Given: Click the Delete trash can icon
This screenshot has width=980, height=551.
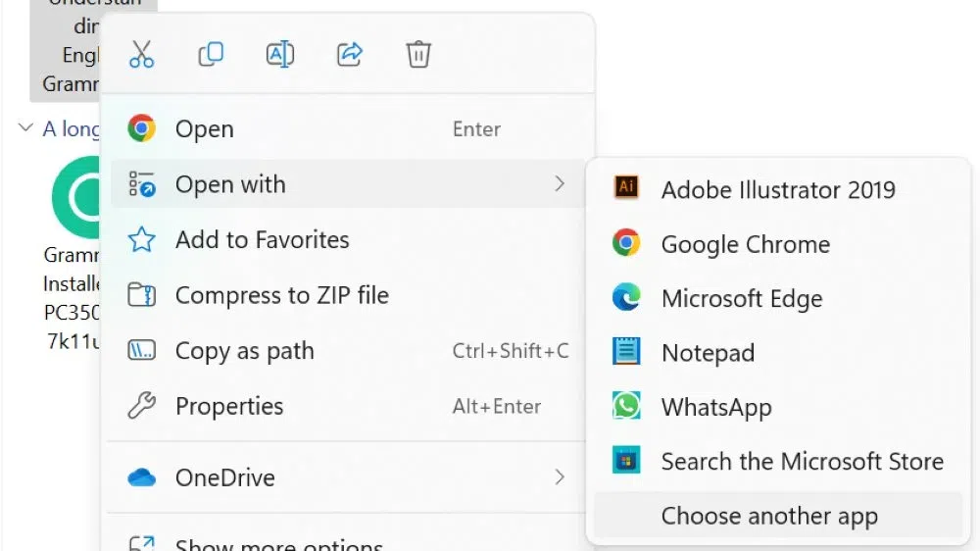Looking at the screenshot, I should [418, 54].
